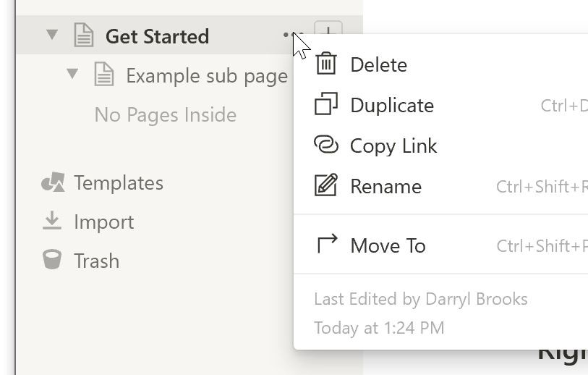588x375 pixels.
Task: Collapse the Example sub page toggle arrow
Action: [72, 74]
